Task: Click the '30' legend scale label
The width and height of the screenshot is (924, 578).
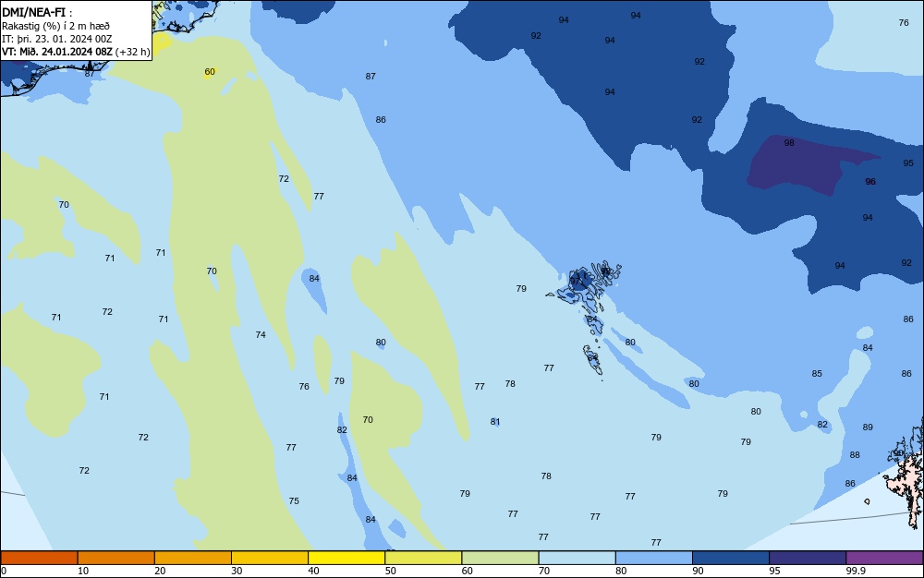Action: tap(237, 571)
